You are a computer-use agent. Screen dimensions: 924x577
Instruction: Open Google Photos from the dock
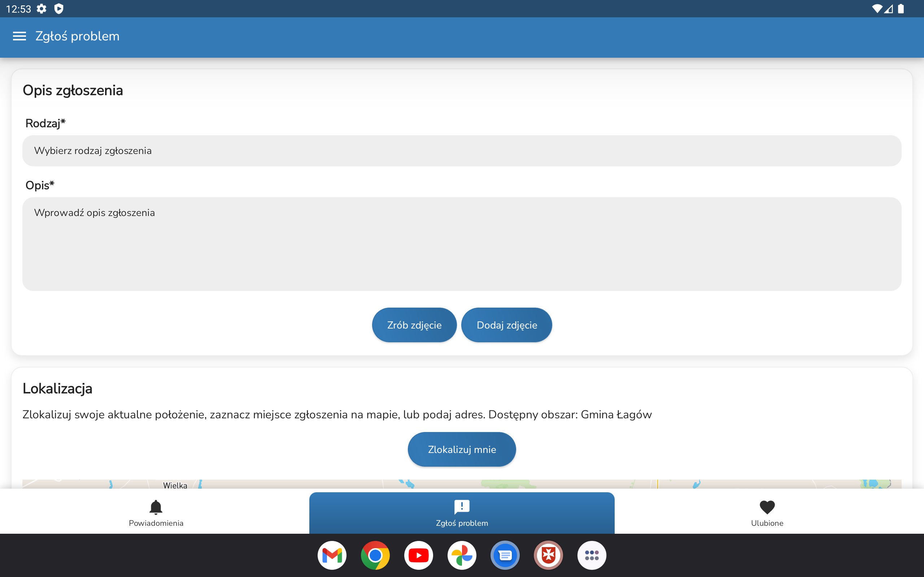pyautogui.click(x=462, y=555)
